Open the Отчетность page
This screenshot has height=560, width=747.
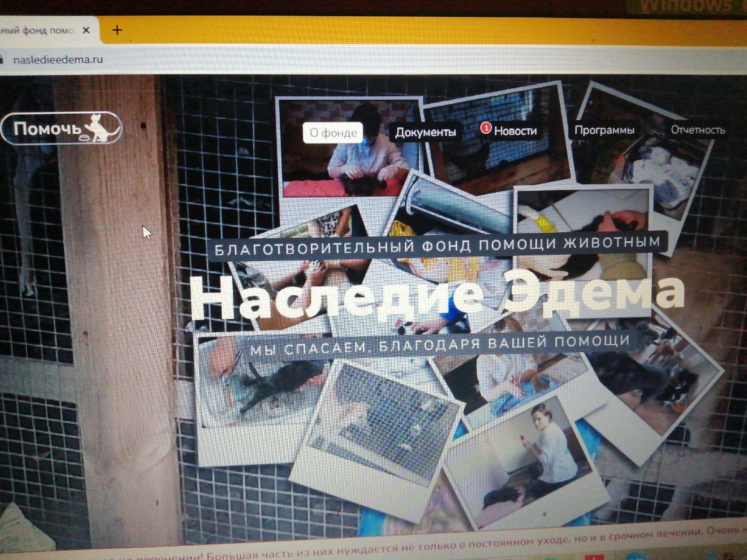[x=697, y=130]
